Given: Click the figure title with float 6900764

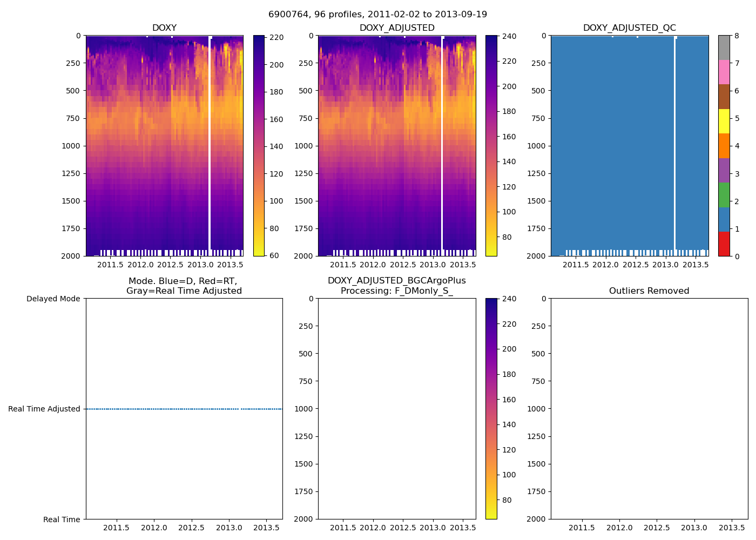Looking at the screenshot, I should [x=377, y=15].
